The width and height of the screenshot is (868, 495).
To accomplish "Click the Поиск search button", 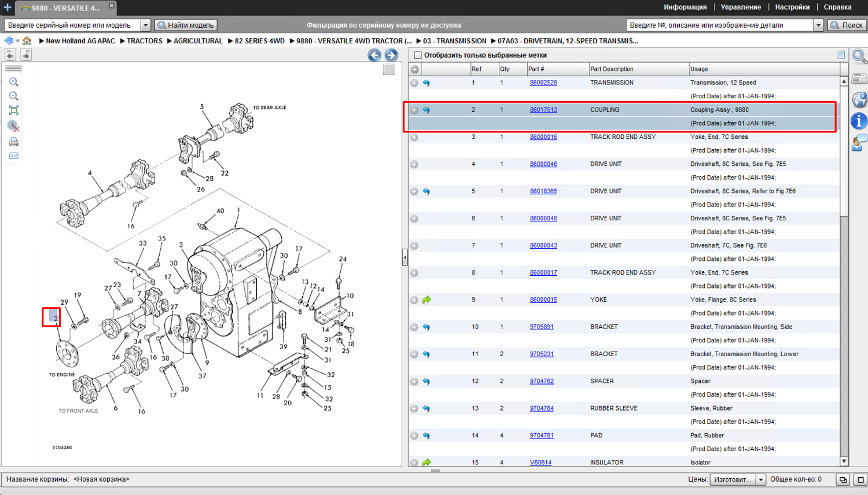I will 847,25.
